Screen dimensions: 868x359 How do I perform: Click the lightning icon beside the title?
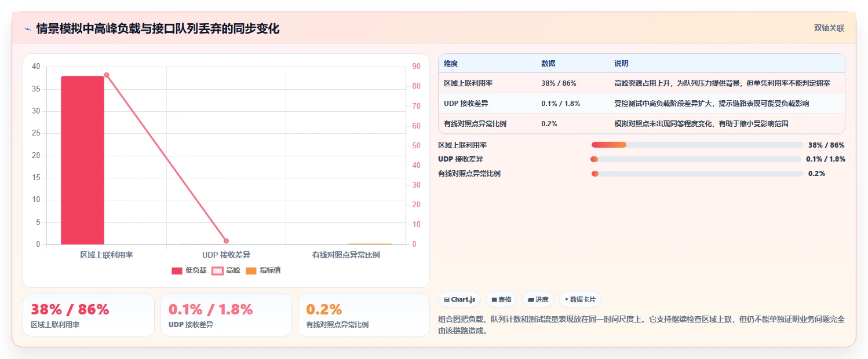click(27, 29)
